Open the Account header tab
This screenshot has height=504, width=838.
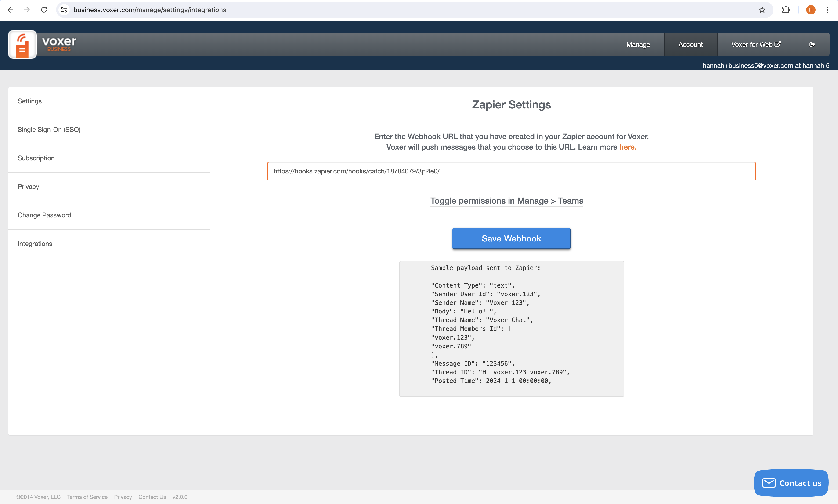(690, 44)
